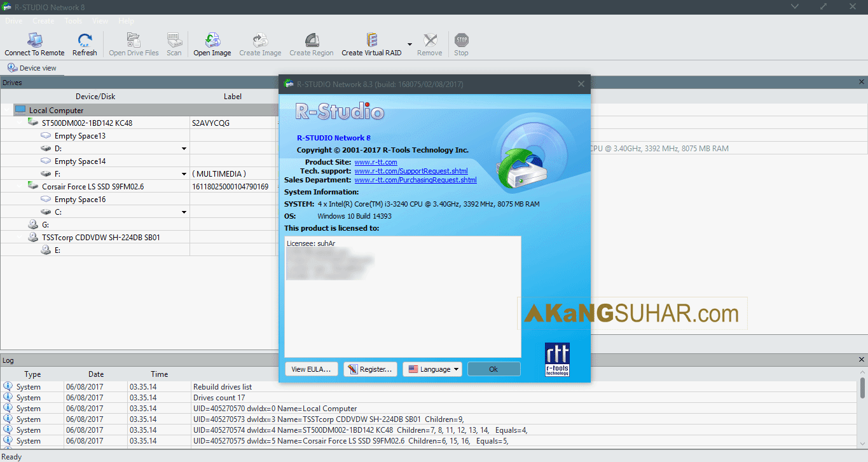868x462 pixels.
Task: Click the Label column header
Action: point(233,97)
